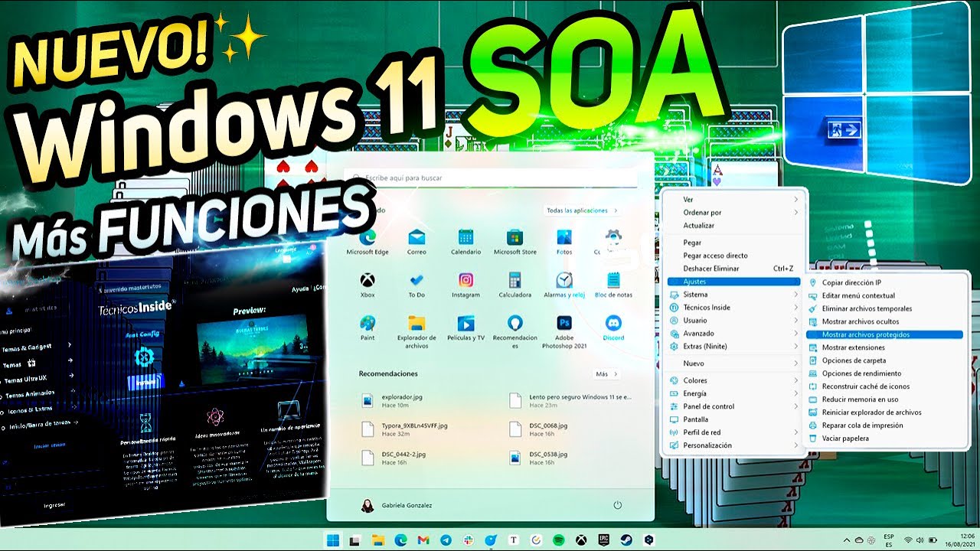Click the Más button in Recomendaciones
This screenshot has width=980, height=551.
point(606,374)
